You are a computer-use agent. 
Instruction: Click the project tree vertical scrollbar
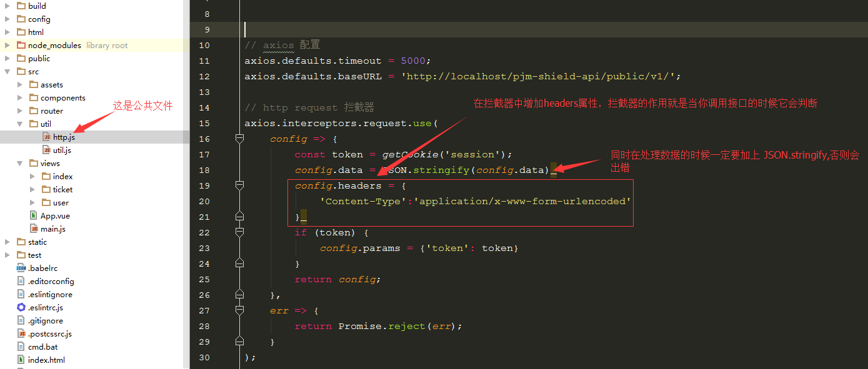tap(186, 184)
